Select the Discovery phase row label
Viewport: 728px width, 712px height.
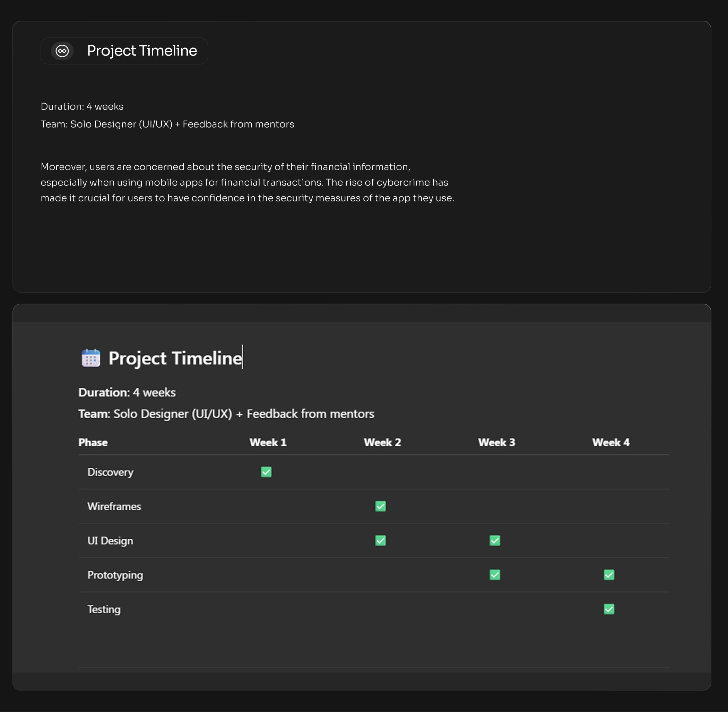click(110, 472)
